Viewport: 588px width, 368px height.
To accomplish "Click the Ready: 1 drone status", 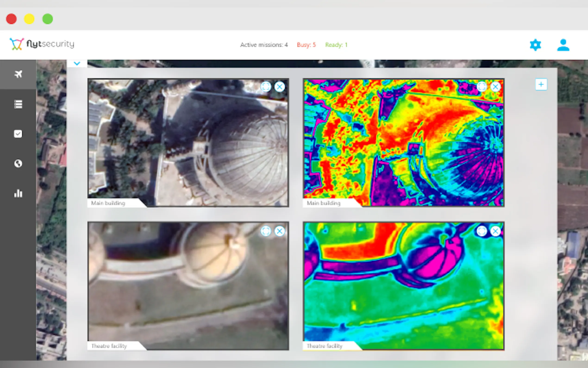I will coord(336,45).
